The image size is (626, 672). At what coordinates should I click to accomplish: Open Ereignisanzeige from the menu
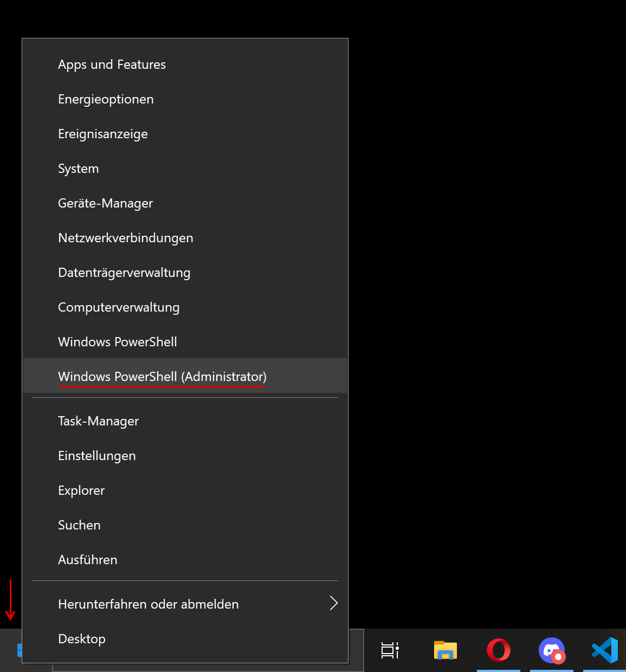pos(185,134)
